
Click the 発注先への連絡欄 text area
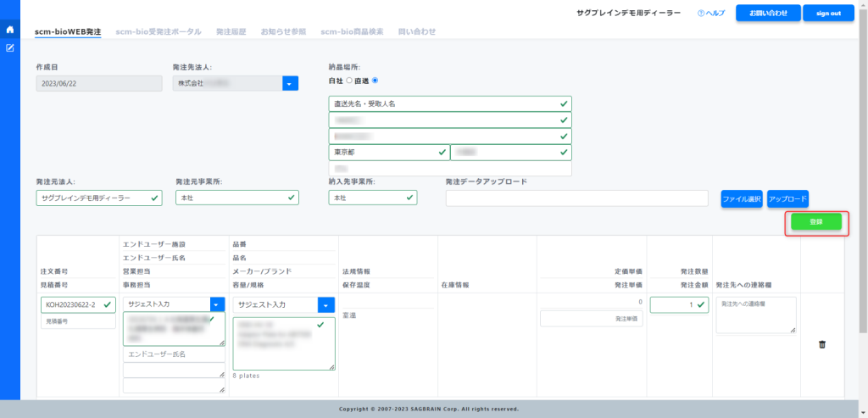[x=756, y=315]
